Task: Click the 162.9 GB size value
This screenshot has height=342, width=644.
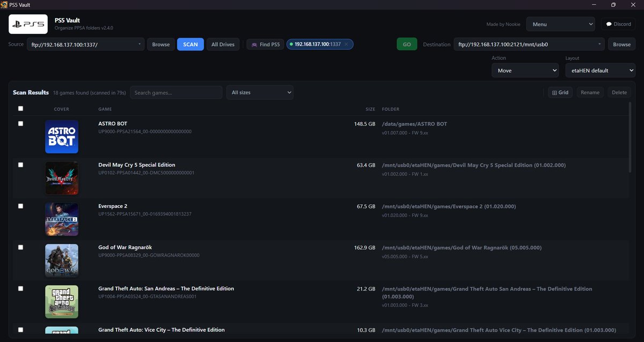Action: (365, 248)
